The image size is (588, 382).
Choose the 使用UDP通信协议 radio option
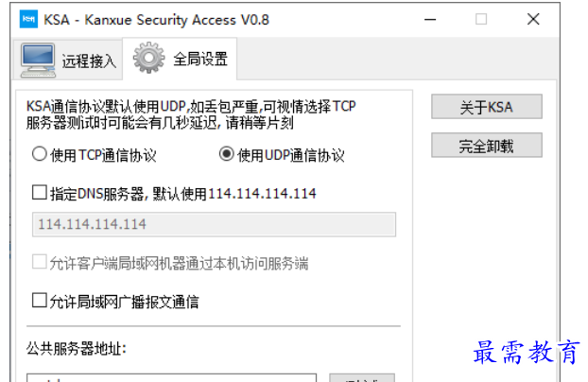click(227, 154)
